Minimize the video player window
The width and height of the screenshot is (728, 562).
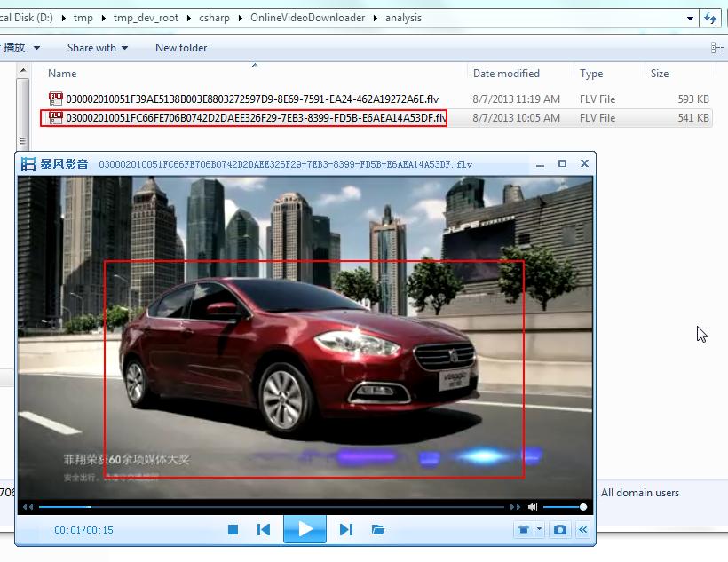[x=540, y=164]
